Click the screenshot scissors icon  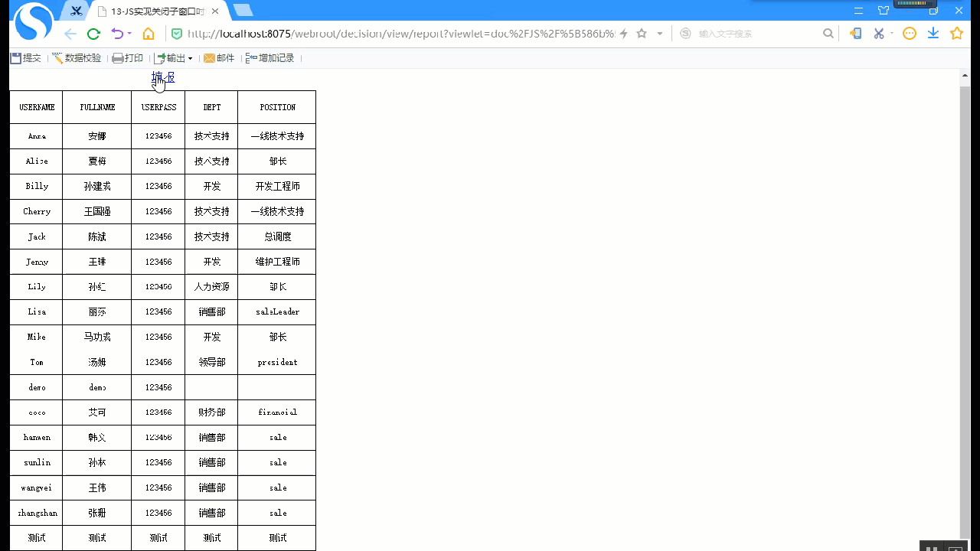tap(879, 34)
